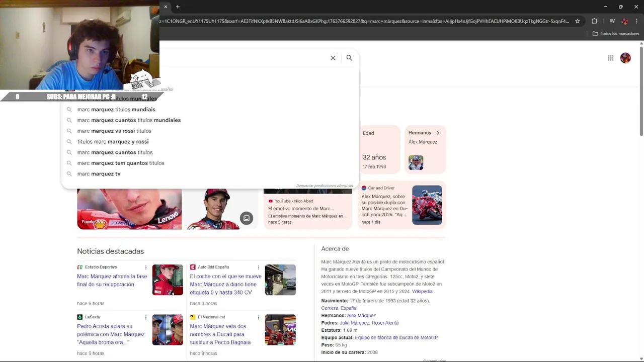644x362 pixels.
Task: Click LaSexta source logo
Action: point(79,317)
